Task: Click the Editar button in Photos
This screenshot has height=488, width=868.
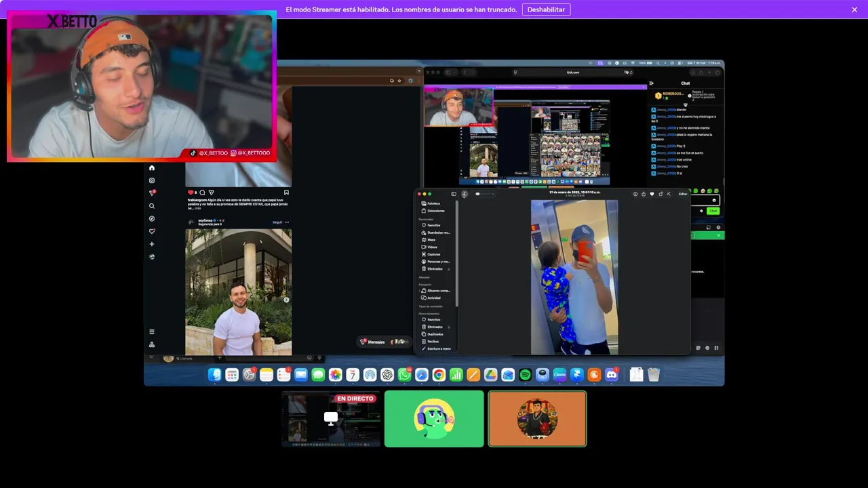Action: point(683,194)
